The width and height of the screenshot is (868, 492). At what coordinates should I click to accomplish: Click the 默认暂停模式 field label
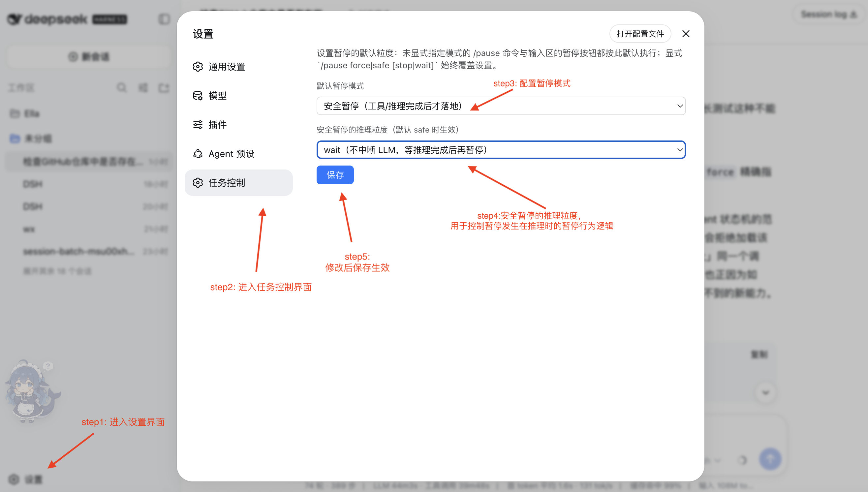(x=340, y=86)
